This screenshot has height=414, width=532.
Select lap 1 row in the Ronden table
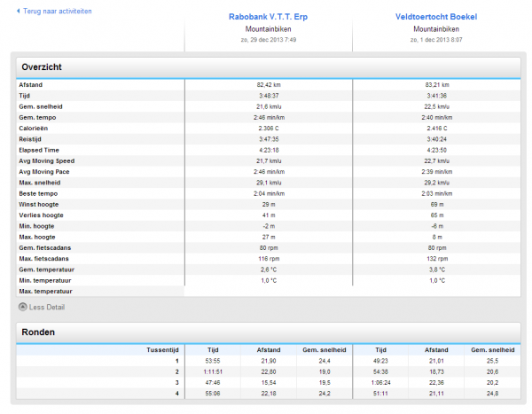tap(176, 361)
